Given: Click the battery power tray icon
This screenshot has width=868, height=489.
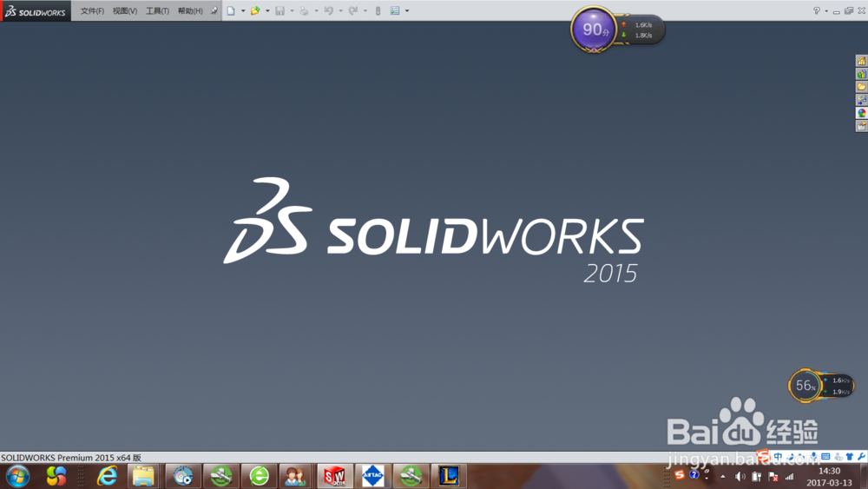Looking at the screenshot, I should click(756, 477).
